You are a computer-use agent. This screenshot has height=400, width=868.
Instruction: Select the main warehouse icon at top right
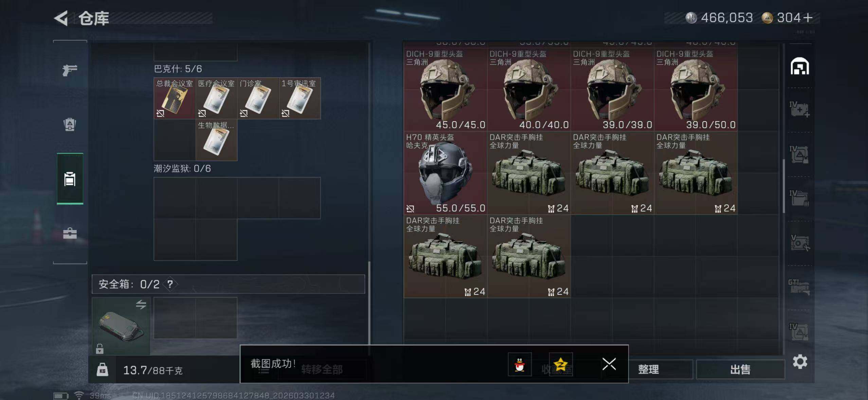[x=799, y=66]
